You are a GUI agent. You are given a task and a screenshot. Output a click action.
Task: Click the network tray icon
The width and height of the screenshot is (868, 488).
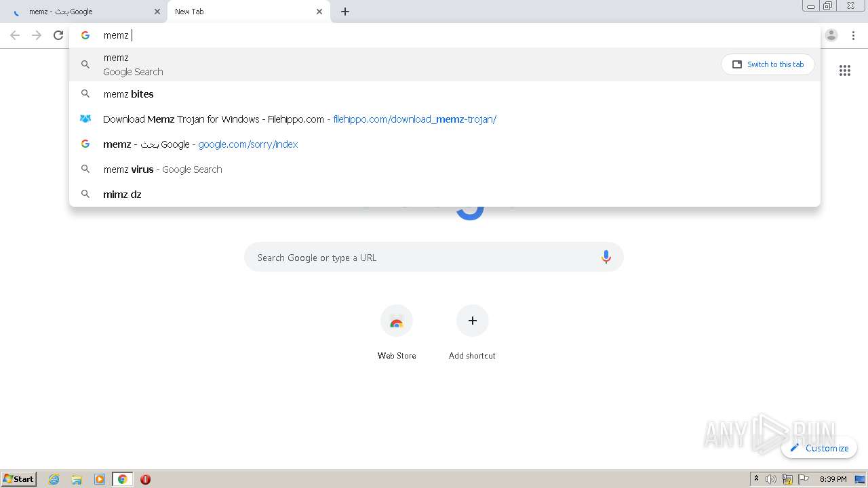[787, 479]
